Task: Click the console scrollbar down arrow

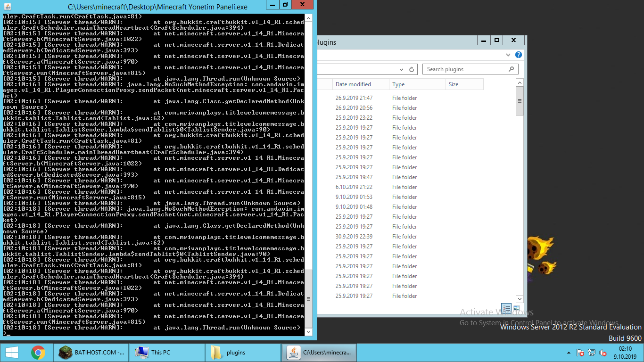Action: 309,332
